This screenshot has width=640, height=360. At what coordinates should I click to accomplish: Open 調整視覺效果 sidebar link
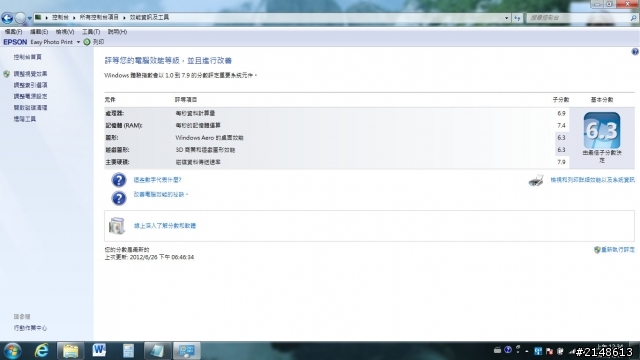coord(30,74)
